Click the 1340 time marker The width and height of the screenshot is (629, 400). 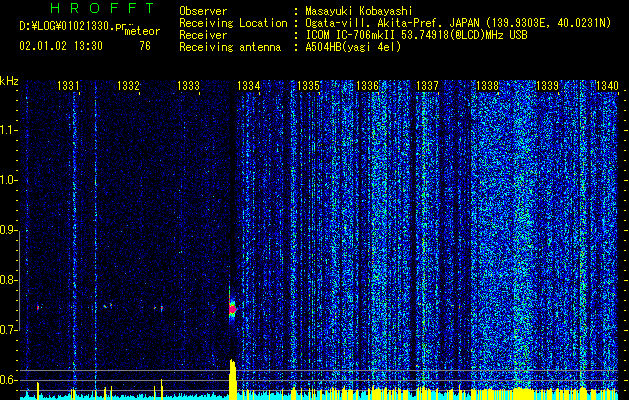[x=607, y=86]
